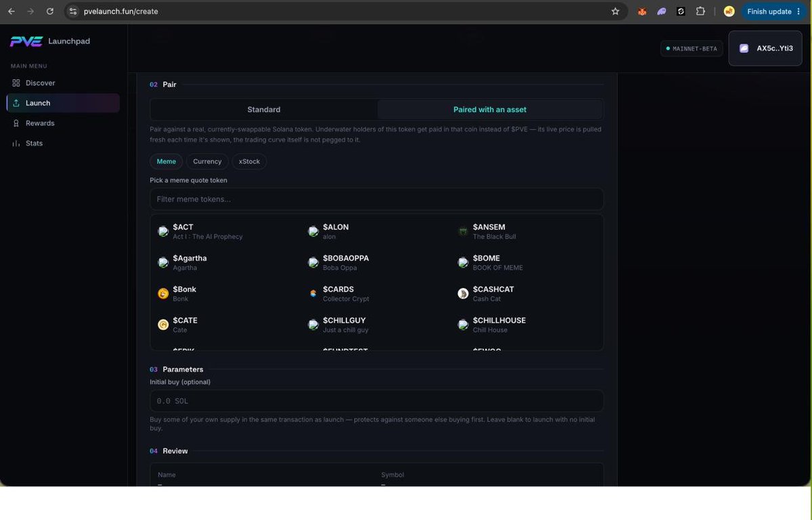Image resolution: width=812 pixels, height=520 pixels.
Task: Click the $CASHCAT token icon
Action: pyautogui.click(x=463, y=293)
